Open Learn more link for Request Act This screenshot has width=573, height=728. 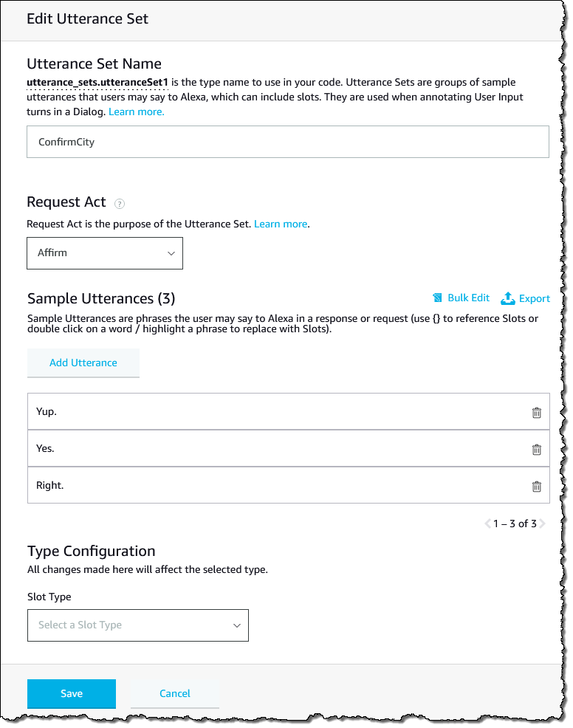pos(281,224)
